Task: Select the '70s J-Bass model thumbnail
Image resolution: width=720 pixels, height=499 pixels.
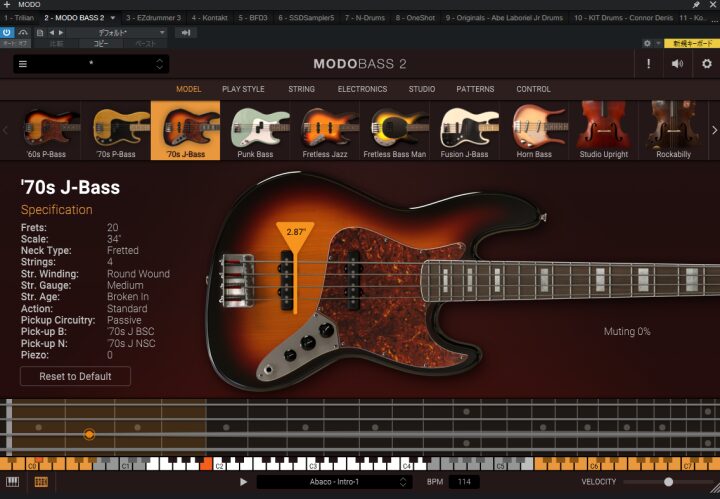Action: 186,130
